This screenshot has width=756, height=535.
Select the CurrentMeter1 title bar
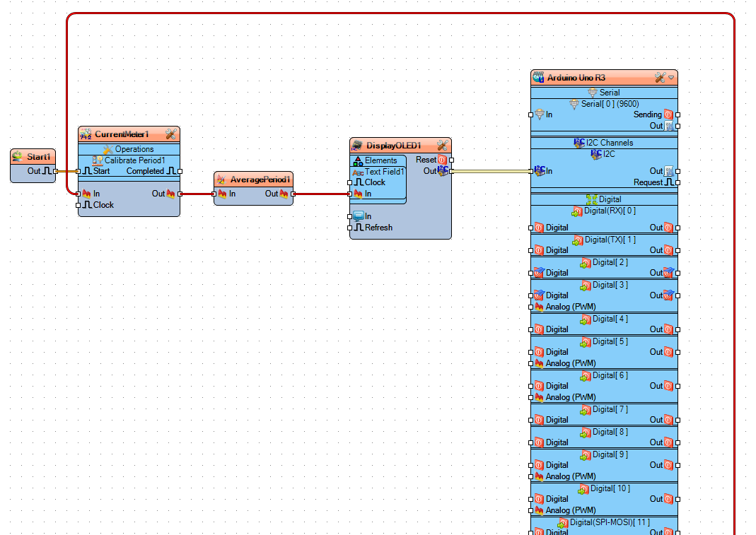129,134
